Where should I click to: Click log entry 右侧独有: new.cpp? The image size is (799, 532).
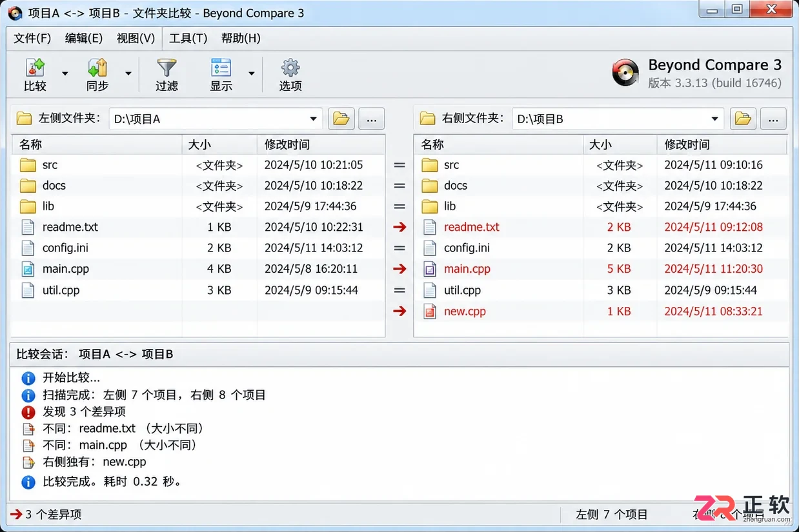pos(94,462)
